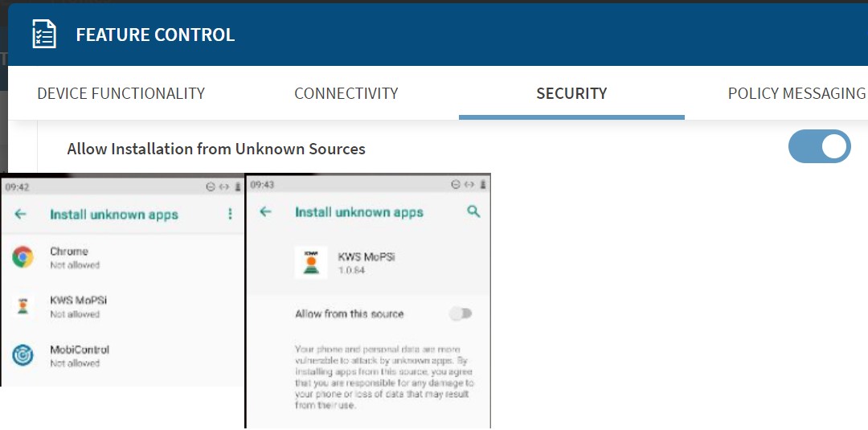This screenshot has width=868, height=430.
Task: Tap the search magnifier icon
Action: [473, 211]
